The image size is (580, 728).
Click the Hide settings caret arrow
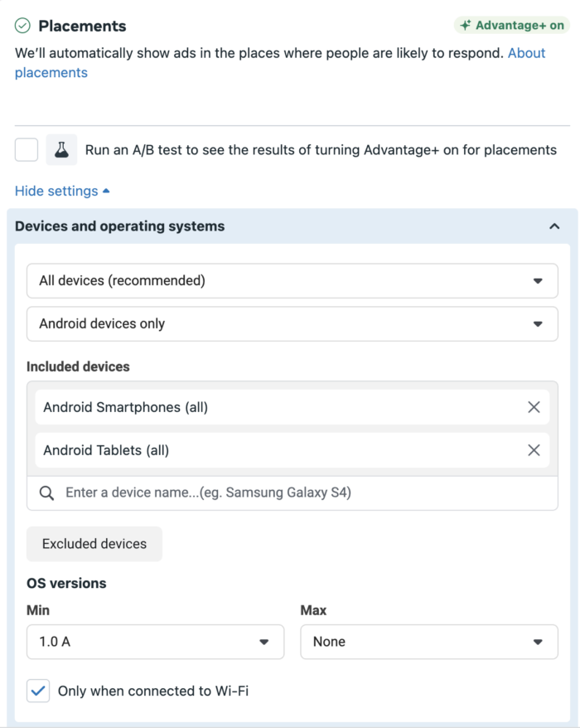click(x=106, y=191)
